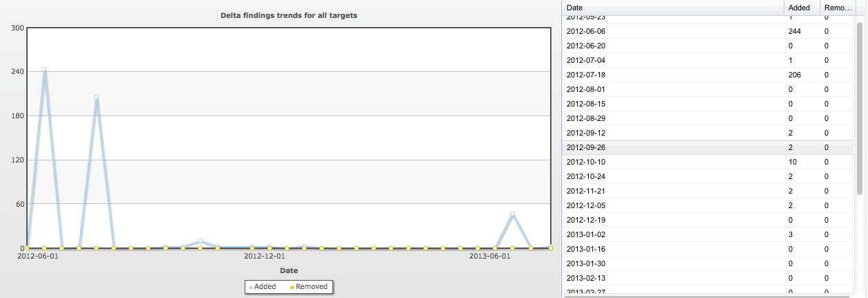Click the highest data point near 240
The height and width of the screenshot is (298, 868).
[x=44, y=69]
